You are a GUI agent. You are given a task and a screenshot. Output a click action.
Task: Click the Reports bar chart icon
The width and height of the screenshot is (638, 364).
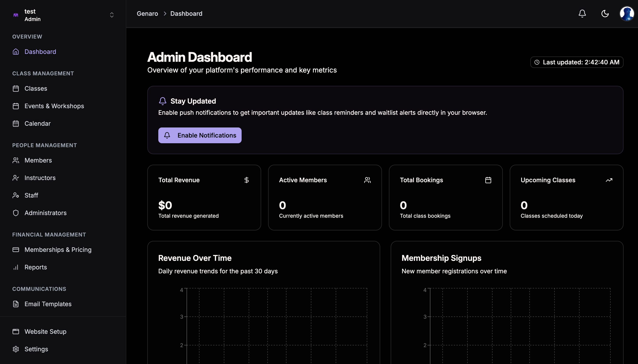pos(16,267)
